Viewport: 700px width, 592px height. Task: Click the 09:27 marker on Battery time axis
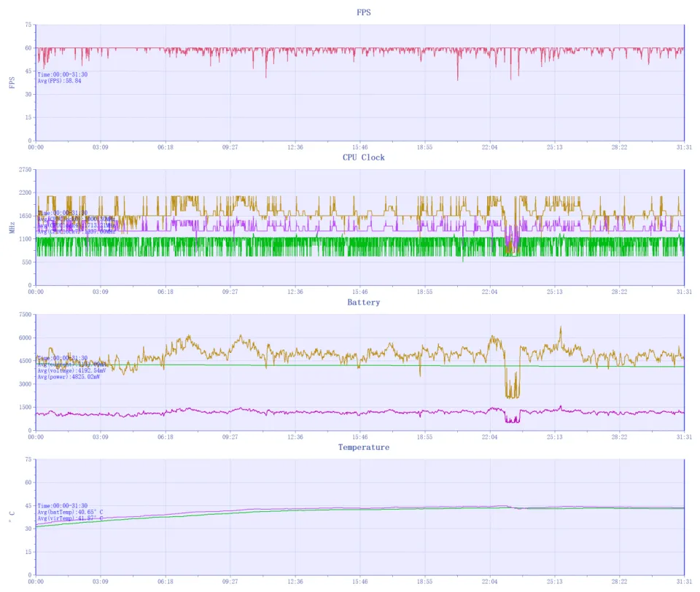[x=230, y=437]
